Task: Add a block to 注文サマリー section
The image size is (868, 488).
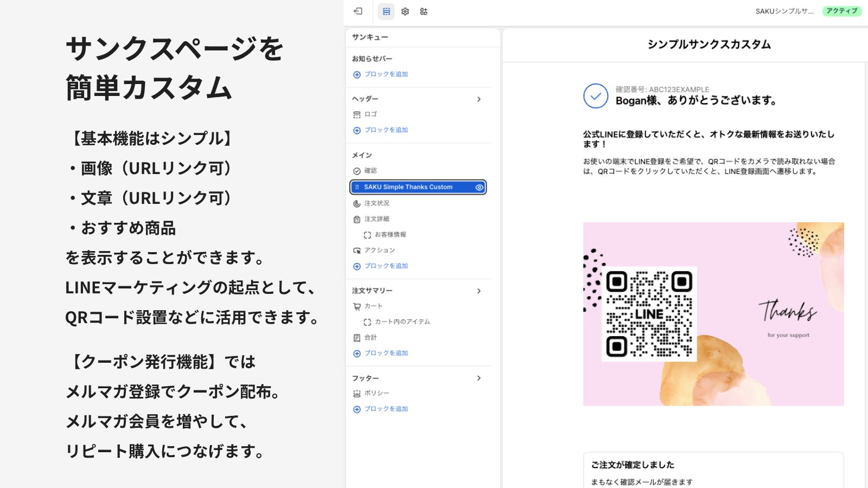Action: pyautogui.click(x=386, y=354)
